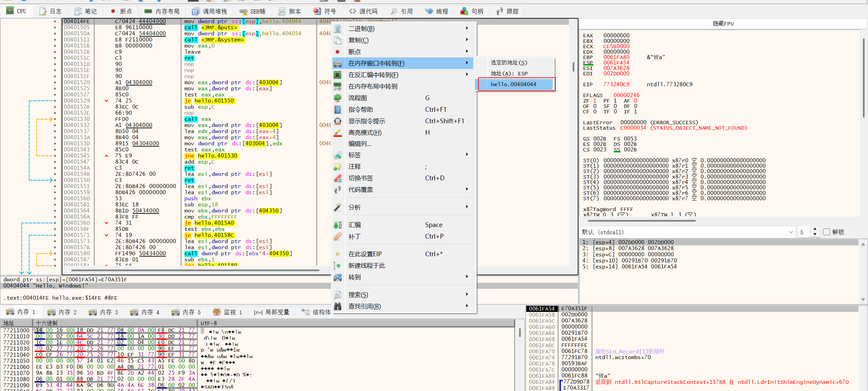Click the symbols tab icon
Image resolution: width=868 pixels, height=391 pixels.
click(317, 11)
